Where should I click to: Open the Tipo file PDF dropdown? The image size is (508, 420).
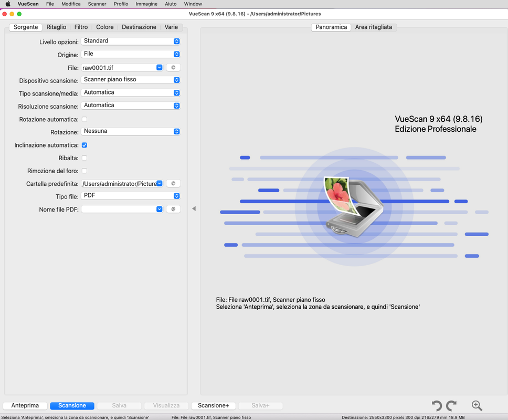[131, 196]
